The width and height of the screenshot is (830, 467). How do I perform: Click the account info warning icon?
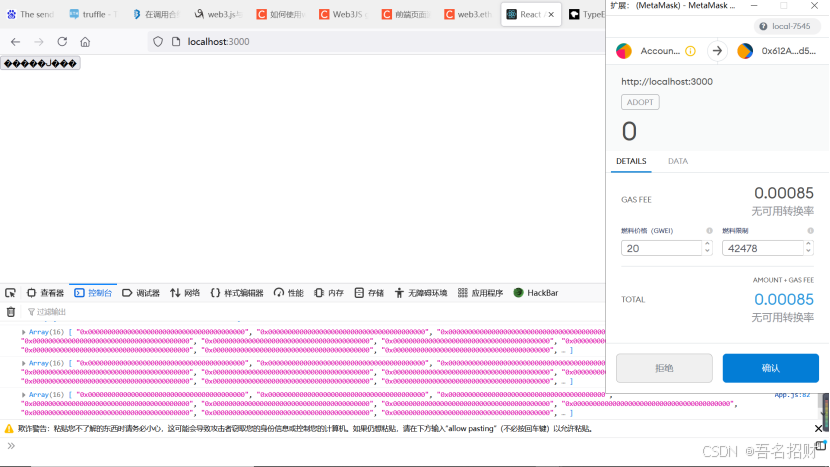(690, 51)
